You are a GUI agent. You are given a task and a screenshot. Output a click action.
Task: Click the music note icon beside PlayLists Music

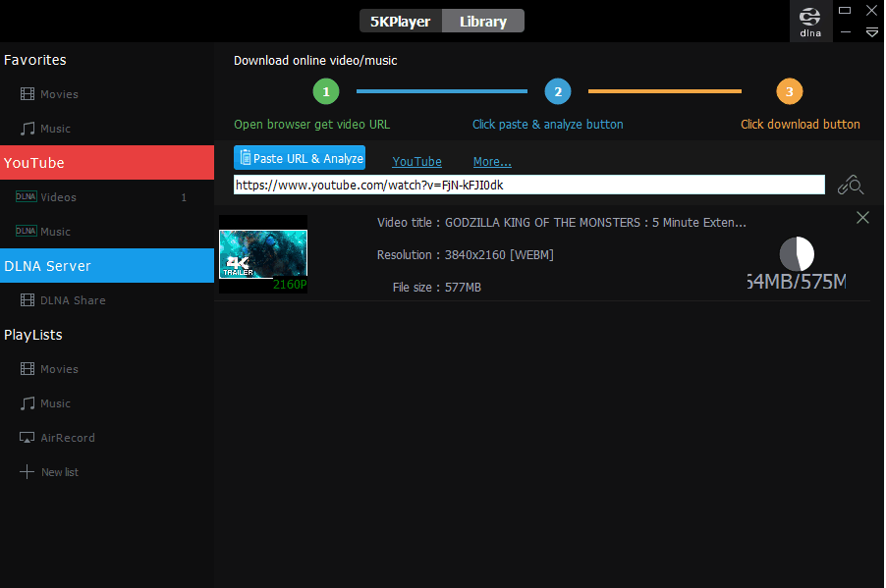[x=28, y=403]
